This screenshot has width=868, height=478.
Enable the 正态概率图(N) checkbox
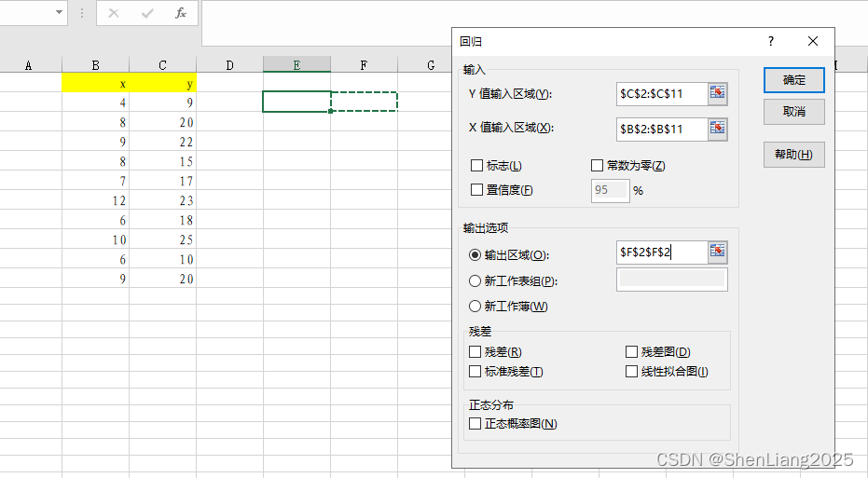coord(475,424)
